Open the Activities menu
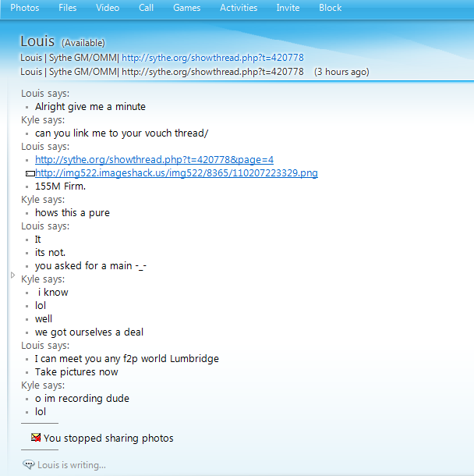474x476 pixels. click(x=239, y=8)
